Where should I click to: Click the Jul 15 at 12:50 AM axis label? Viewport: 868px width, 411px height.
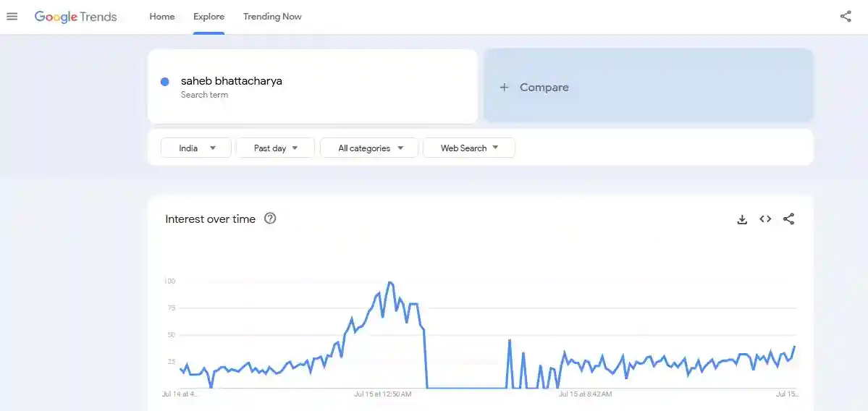pos(382,394)
